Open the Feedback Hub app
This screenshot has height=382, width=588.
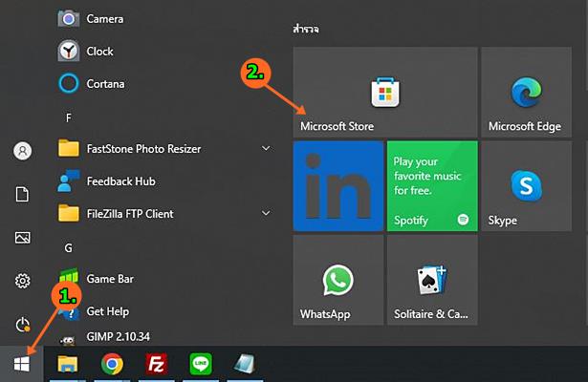(x=165, y=181)
